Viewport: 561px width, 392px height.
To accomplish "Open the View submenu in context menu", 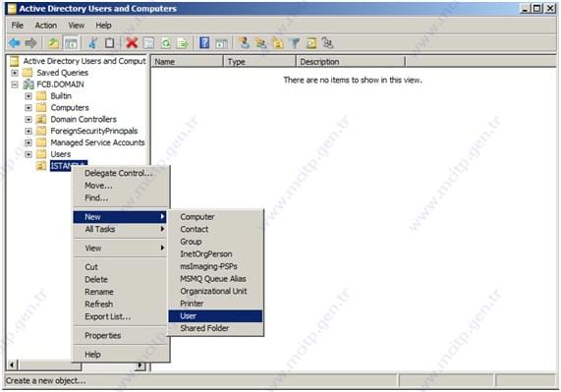I will [120, 248].
